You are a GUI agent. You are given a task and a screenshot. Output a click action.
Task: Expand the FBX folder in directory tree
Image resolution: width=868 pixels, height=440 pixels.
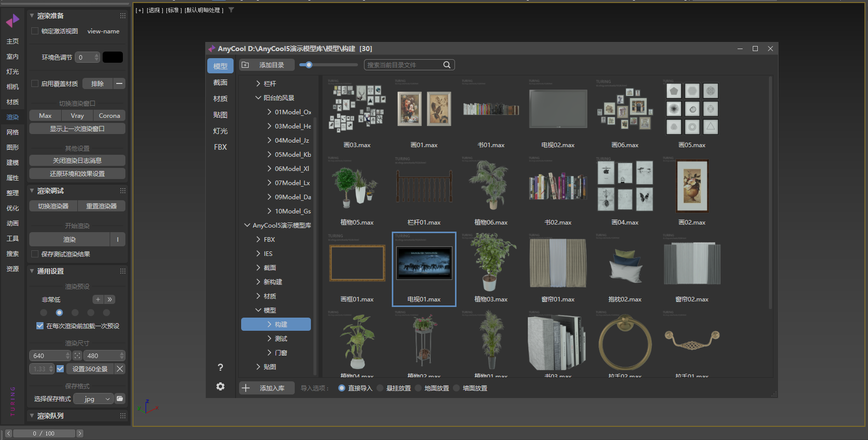(258, 239)
